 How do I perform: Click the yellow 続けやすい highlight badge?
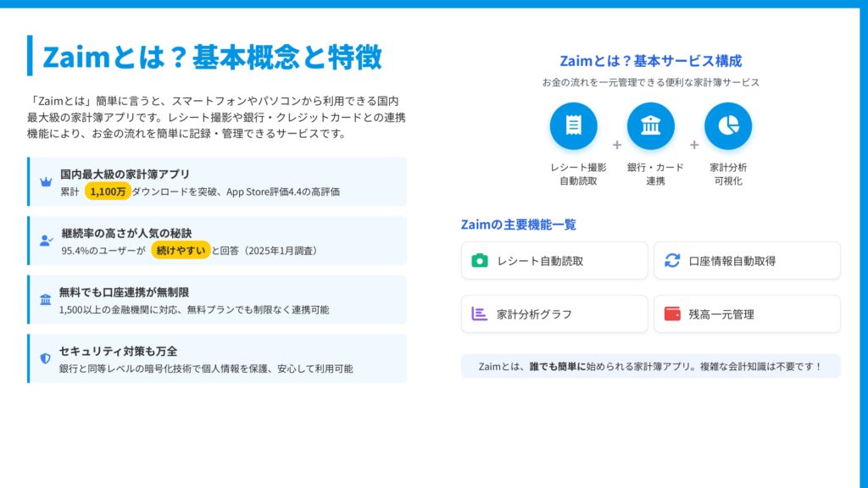pos(181,250)
